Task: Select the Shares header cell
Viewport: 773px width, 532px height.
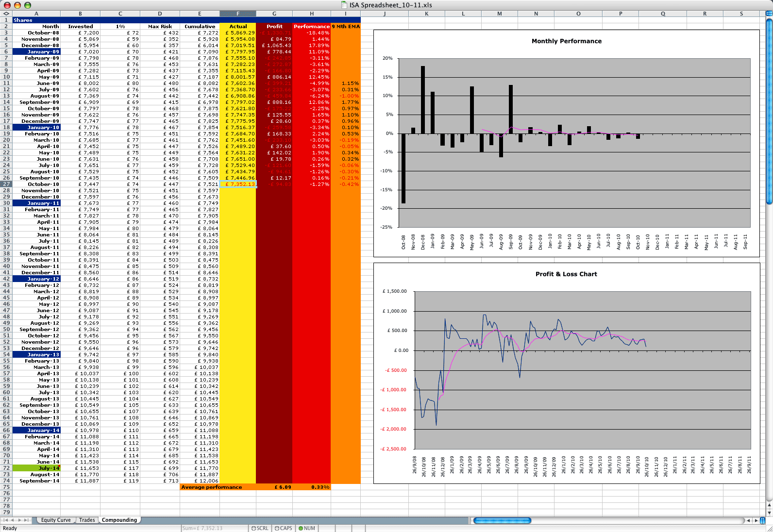Action: point(36,20)
